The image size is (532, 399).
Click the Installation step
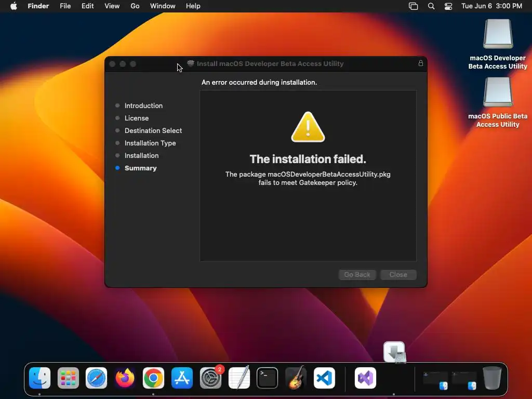[141, 155]
